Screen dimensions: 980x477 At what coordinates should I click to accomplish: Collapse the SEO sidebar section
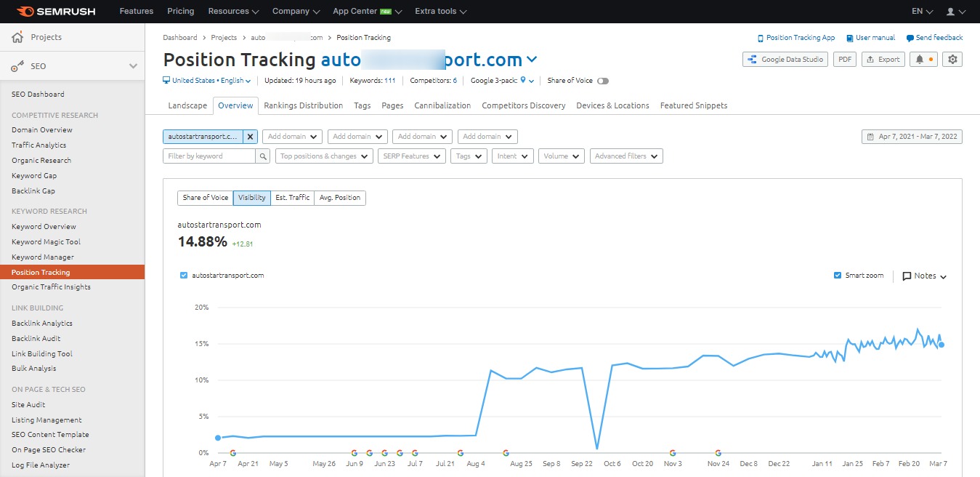(133, 66)
